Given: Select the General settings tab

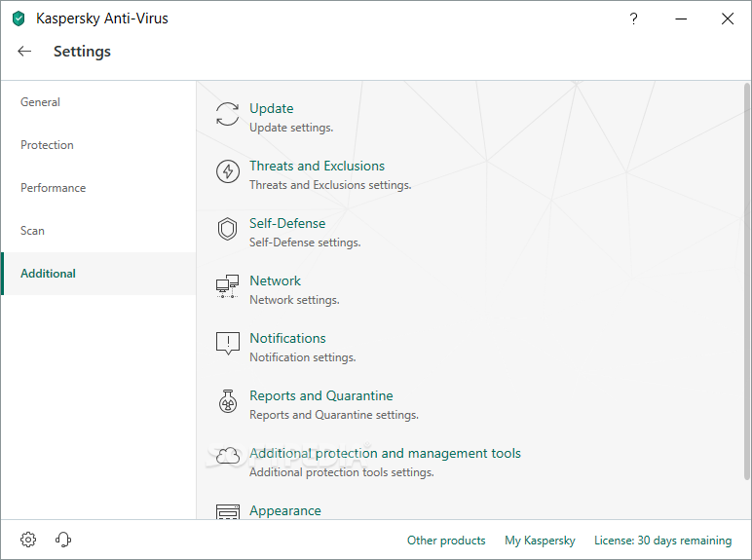Looking at the screenshot, I should (98, 102).
